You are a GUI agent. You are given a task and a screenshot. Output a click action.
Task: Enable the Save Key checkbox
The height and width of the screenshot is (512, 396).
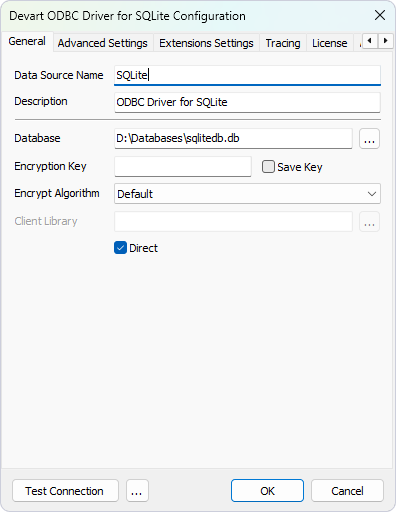[268, 167]
